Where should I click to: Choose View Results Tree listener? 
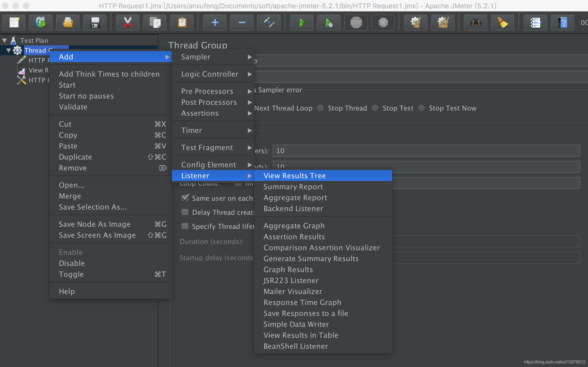[x=295, y=176]
